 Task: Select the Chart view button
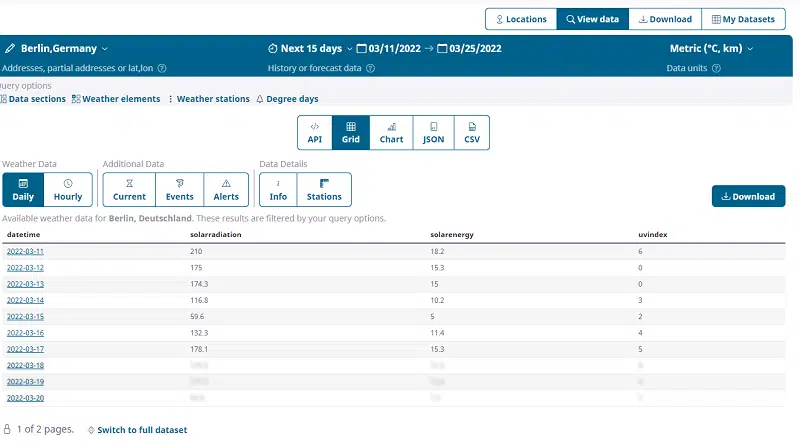click(391, 132)
